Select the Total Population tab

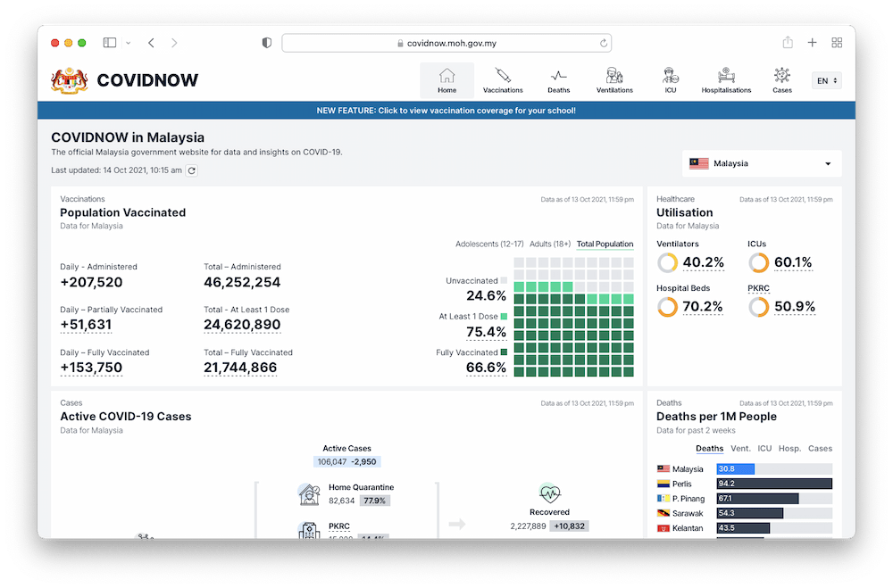[605, 244]
